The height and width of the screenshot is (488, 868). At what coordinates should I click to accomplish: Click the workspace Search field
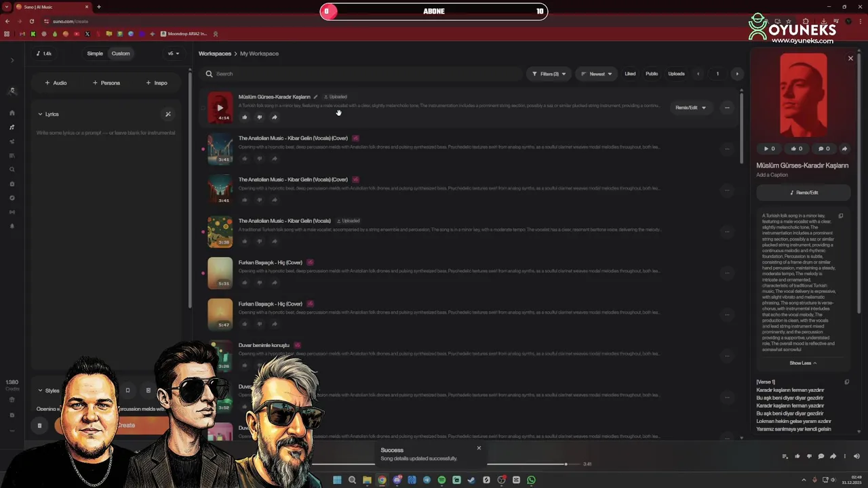[x=363, y=74]
